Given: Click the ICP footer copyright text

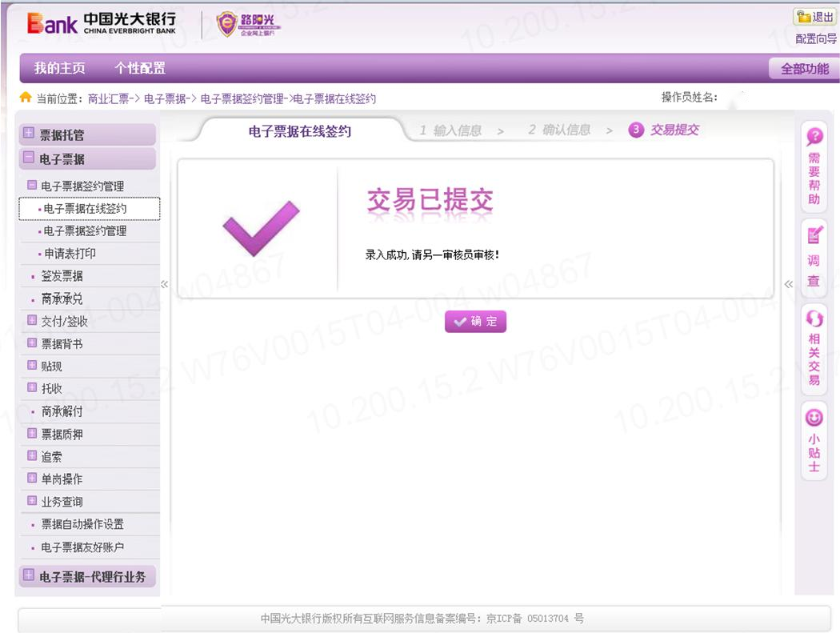Looking at the screenshot, I should click(422, 618).
